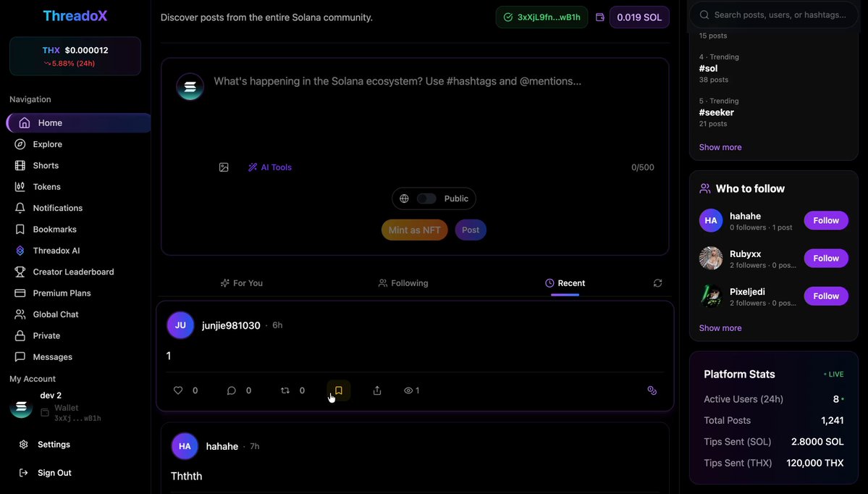Toggle the Public visibility switch

pos(426,198)
